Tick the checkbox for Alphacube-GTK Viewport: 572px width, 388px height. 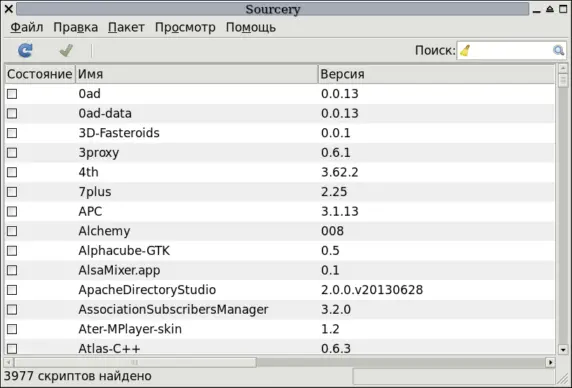click(12, 251)
